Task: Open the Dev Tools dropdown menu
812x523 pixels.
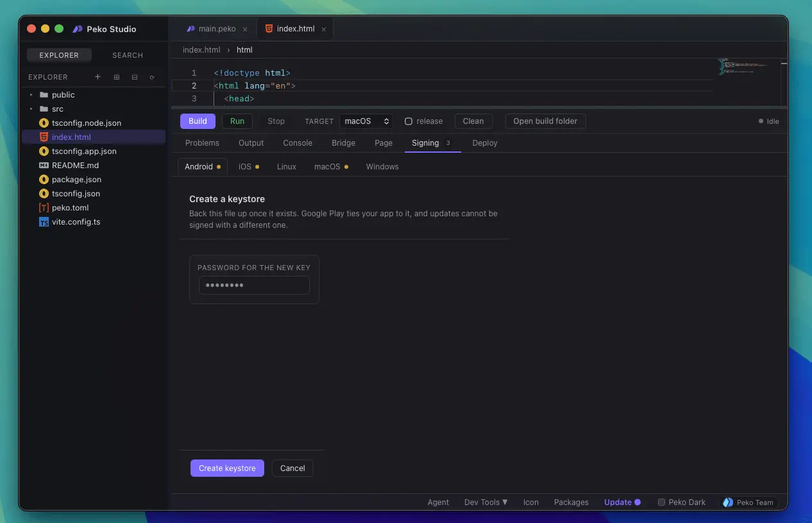Action: (486, 502)
